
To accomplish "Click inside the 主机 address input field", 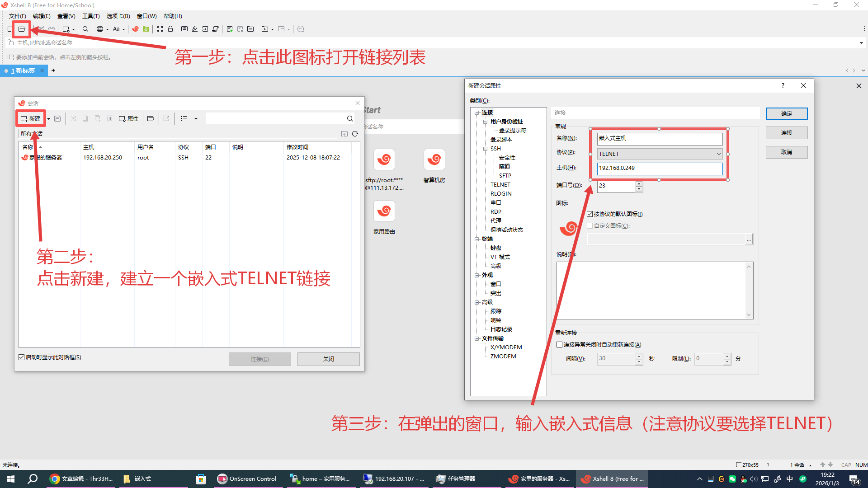I will click(660, 168).
